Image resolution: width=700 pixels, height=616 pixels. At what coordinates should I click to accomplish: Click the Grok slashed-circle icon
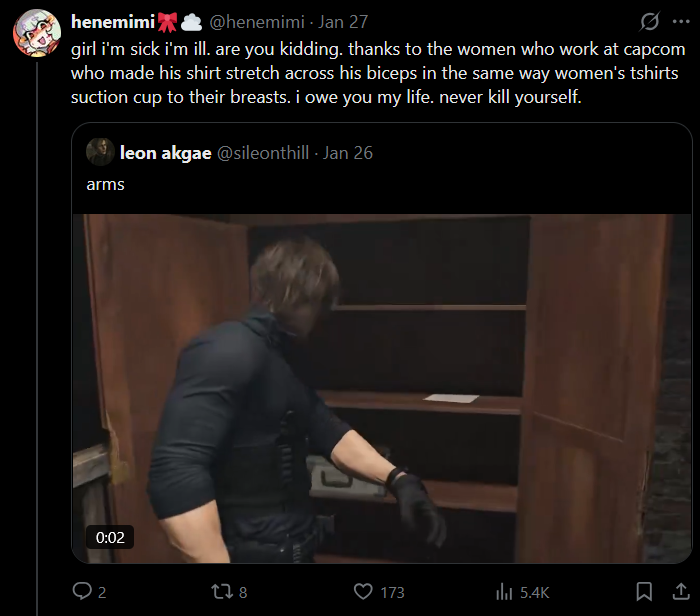pyautogui.click(x=649, y=21)
